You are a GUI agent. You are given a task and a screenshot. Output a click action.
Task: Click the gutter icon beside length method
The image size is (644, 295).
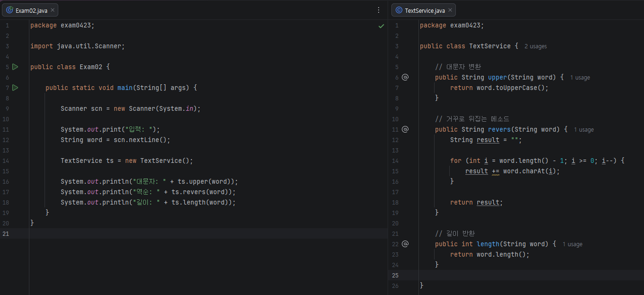(x=405, y=244)
